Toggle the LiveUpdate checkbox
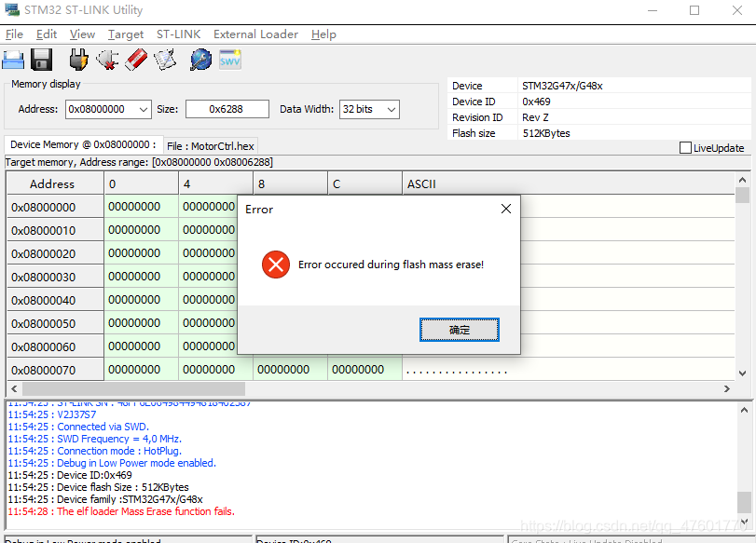The image size is (756, 543). click(685, 147)
